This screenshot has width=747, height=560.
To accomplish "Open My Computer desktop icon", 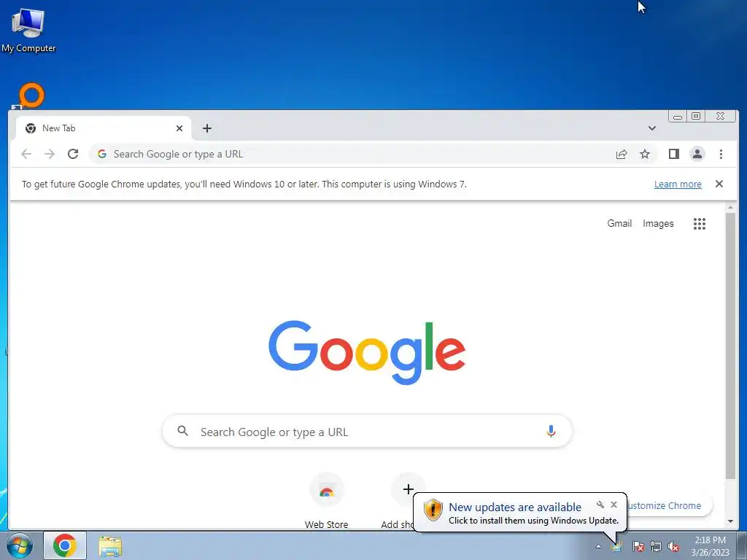I will coord(28,31).
